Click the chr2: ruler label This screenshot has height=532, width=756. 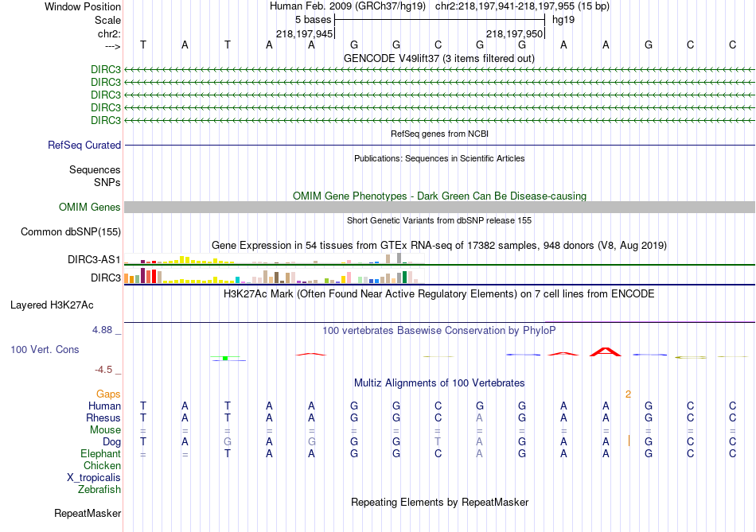coord(109,33)
